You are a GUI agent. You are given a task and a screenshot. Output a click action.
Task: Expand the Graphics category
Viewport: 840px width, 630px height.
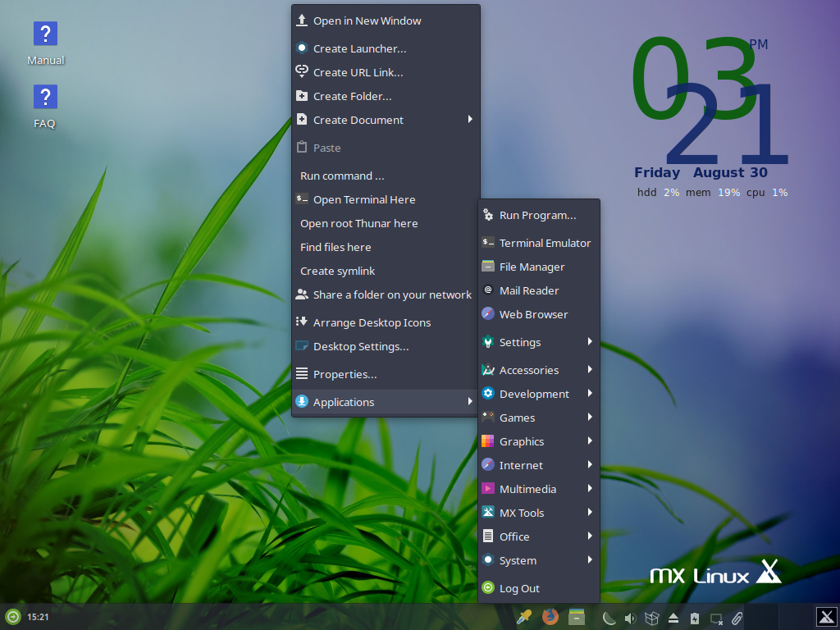tap(539, 441)
